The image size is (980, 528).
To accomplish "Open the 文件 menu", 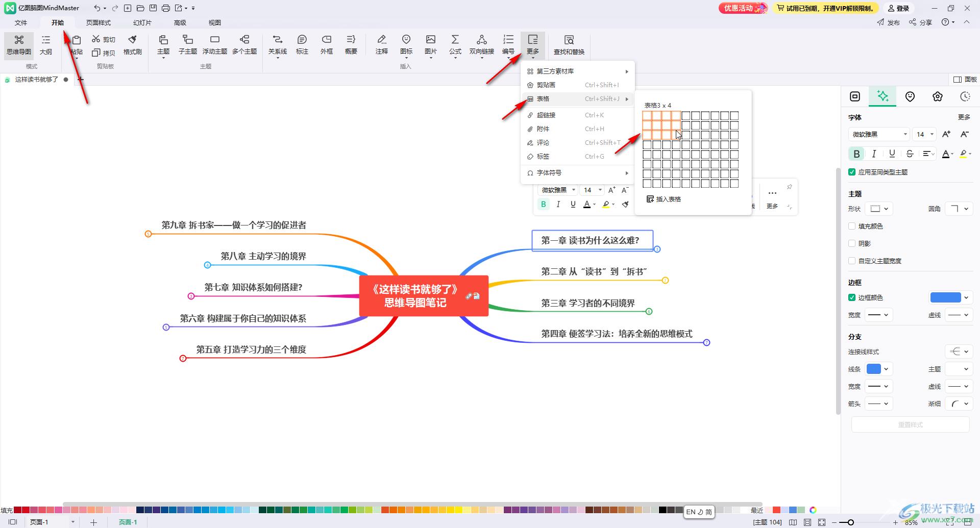I will (21, 22).
